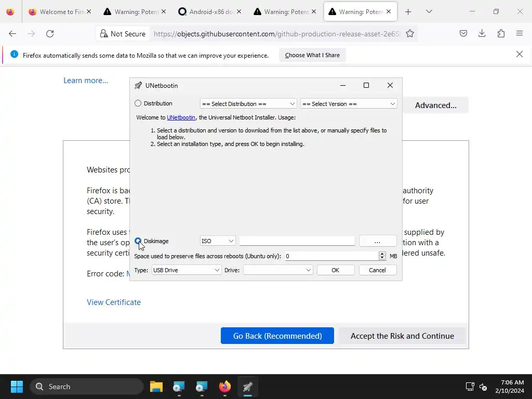532x399 pixels.
Task: Click the info icon in notification bar
Action: pyautogui.click(x=14, y=54)
